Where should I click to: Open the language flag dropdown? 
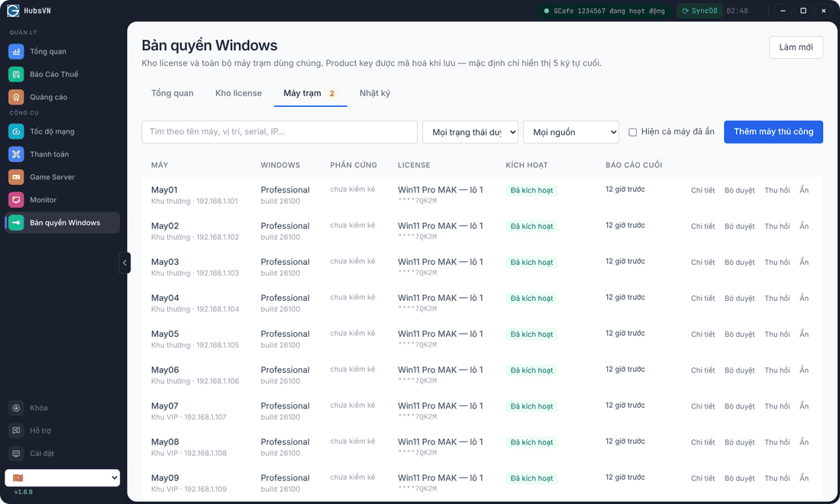pyautogui.click(x=62, y=478)
